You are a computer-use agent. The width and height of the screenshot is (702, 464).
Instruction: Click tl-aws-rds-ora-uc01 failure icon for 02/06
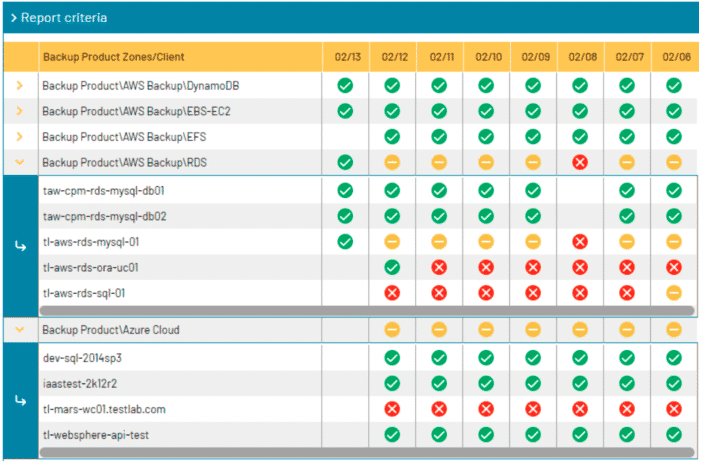click(x=674, y=267)
